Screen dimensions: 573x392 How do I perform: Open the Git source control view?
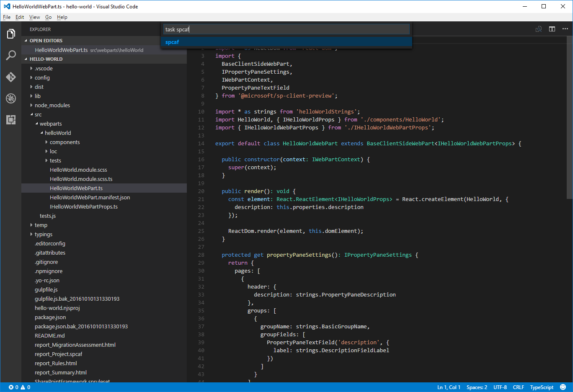11,77
